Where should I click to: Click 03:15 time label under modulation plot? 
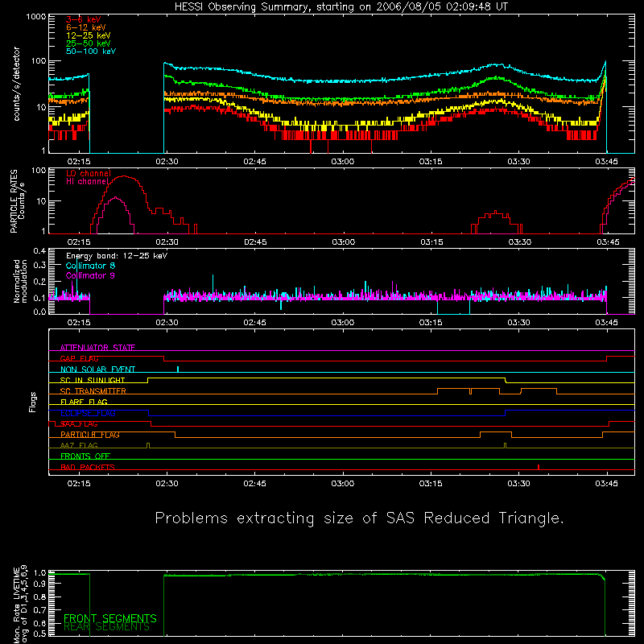point(431,323)
